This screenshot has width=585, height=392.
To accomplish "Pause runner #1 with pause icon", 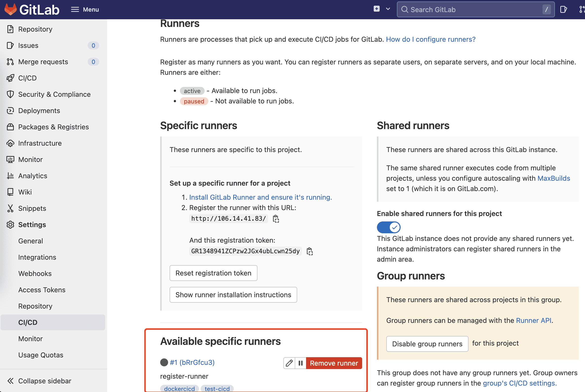I will pos(300,363).
